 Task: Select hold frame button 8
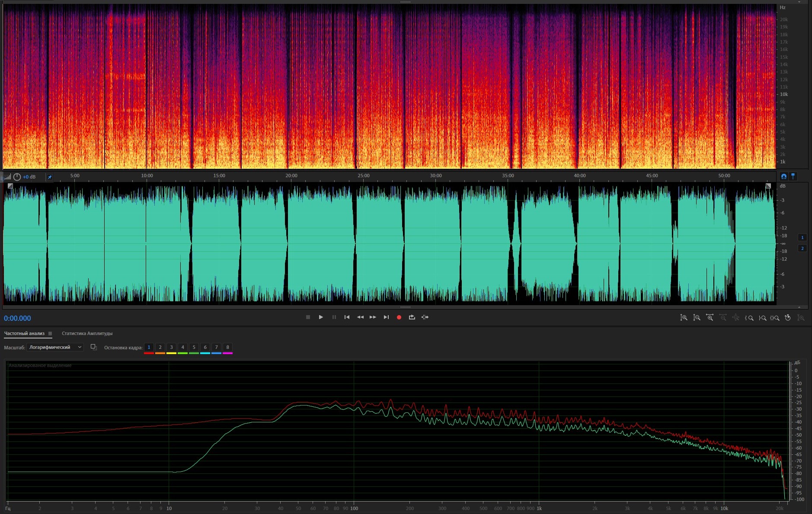(x=227, y=347)
